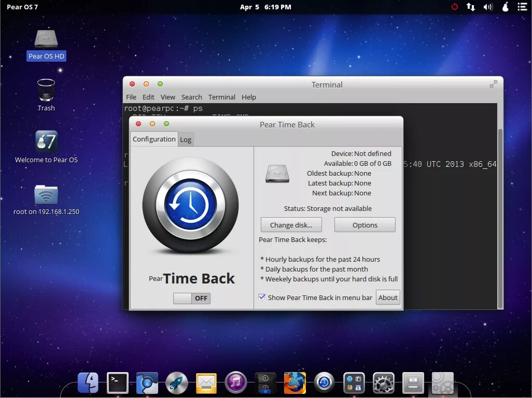Select the Welcome to Pear OS icon

point(46,147)
